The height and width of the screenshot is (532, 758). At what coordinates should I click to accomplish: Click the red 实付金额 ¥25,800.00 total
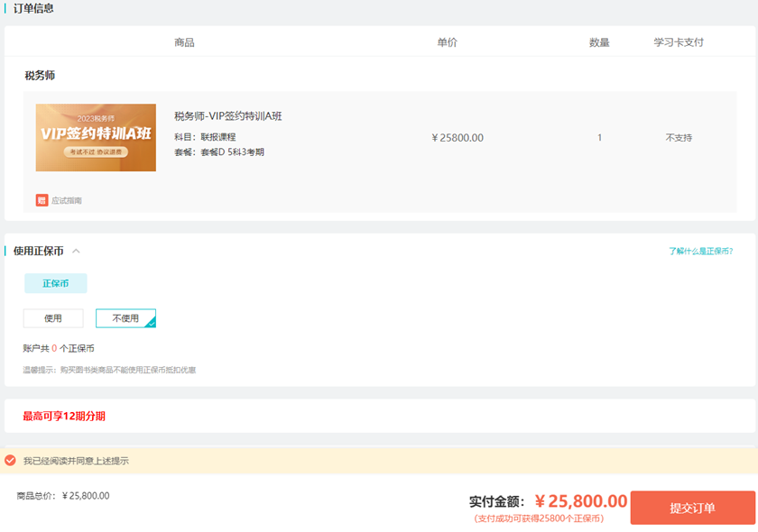(580, 501)
